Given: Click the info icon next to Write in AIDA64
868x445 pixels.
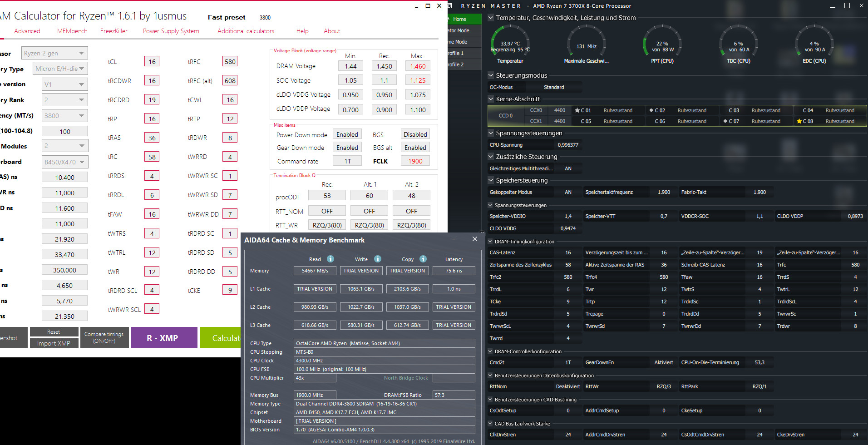Looking at the screenshot, I should tap(378, 259).
